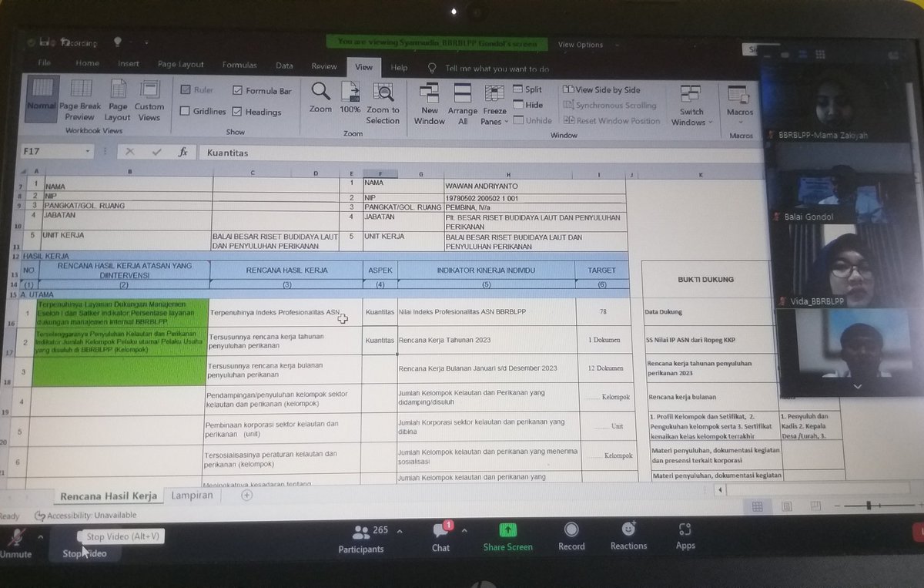Select the Lampiran sheet tab
The width and height of the screenshot is (924, 588).
point(192,496)
